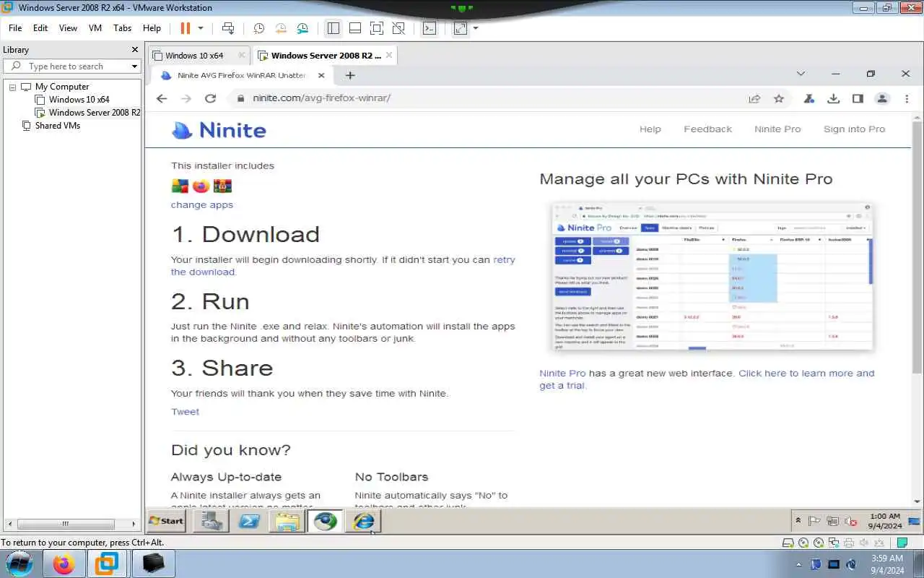The width and height of the screenshot is (924, 578).
Task: Enter full screen mode from VMware toolbar
Action: pyautogui.click(x=376, y=28)
